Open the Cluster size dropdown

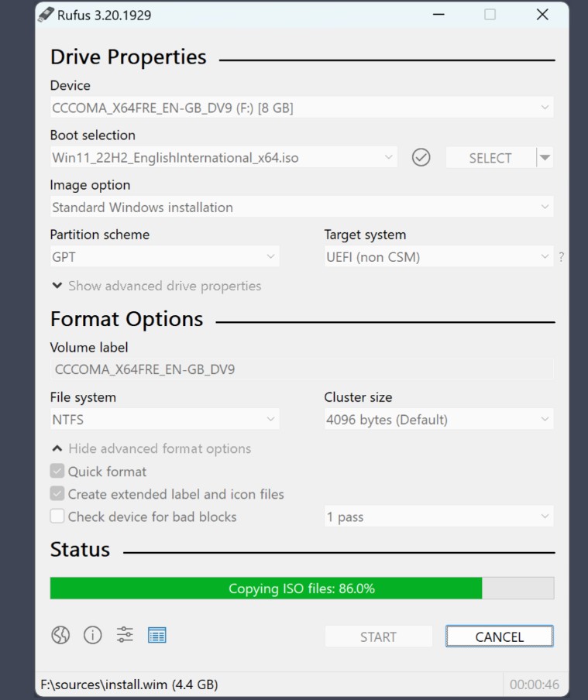(x=438, y=419)
